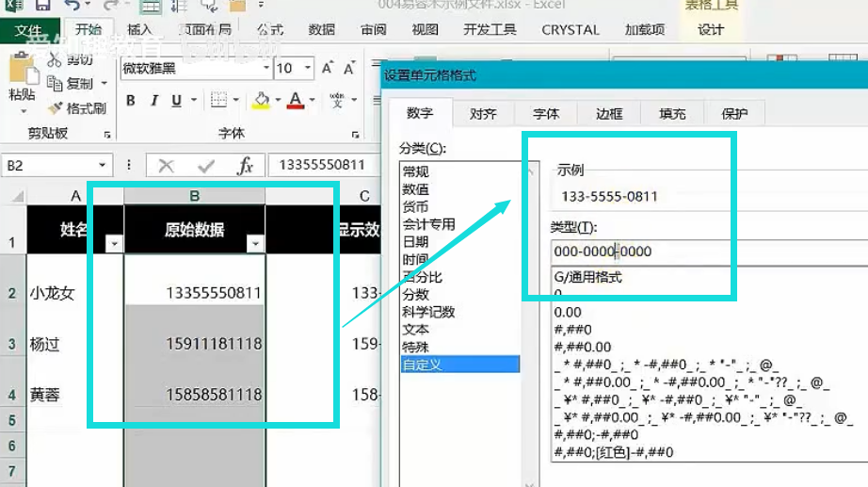This screenshot has width=868, height=487.
Task: Open Font group dialog launcher
Action: coord(355,134)
